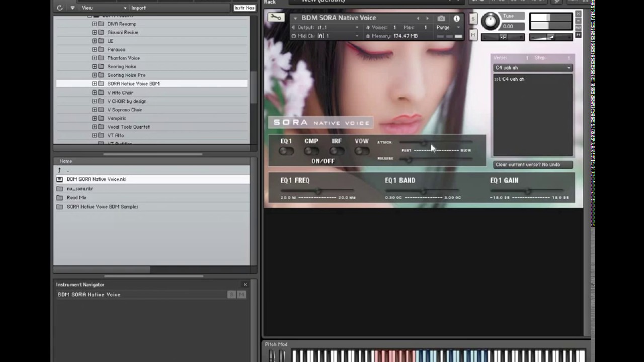Image resolution: width=644 pixels, height=362 pixels.
Task: Toggle the IRF switch
Action: (x=337, y=151)
